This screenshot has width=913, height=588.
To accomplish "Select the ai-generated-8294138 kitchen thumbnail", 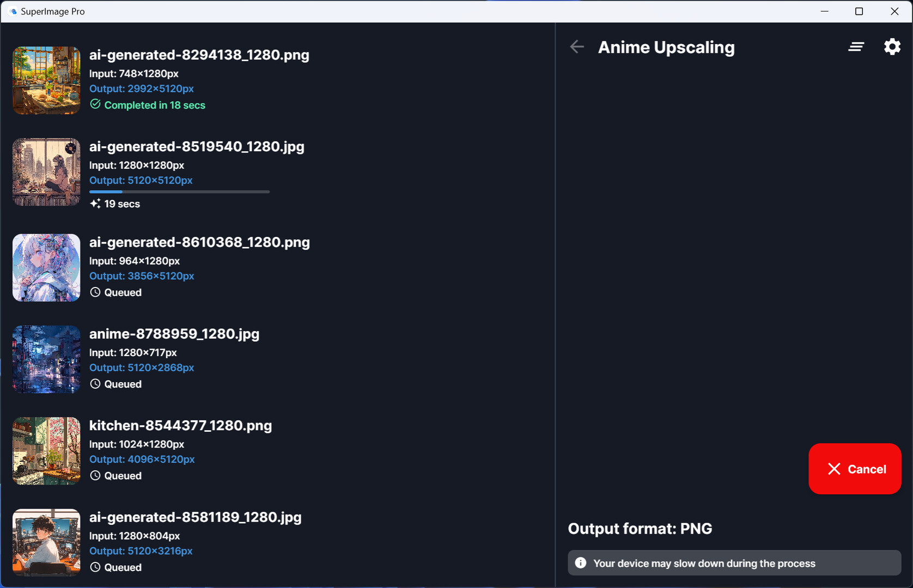I will 46,81.
